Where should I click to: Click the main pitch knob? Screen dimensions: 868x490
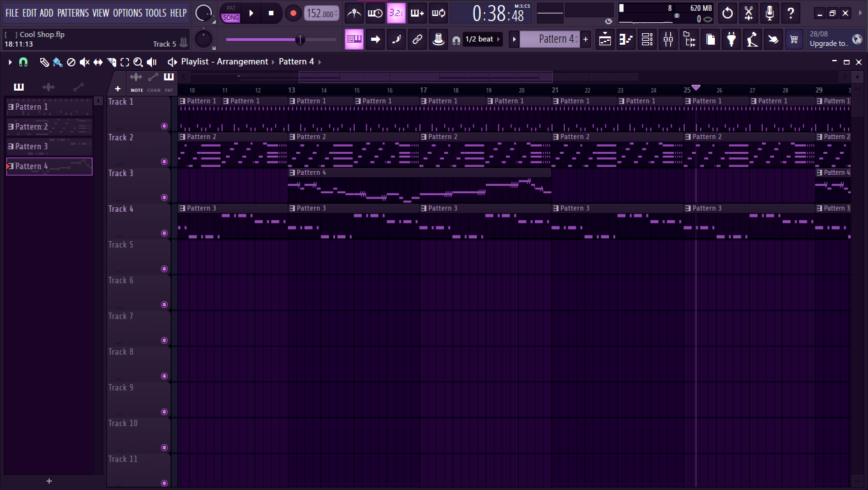pos(204,39)
